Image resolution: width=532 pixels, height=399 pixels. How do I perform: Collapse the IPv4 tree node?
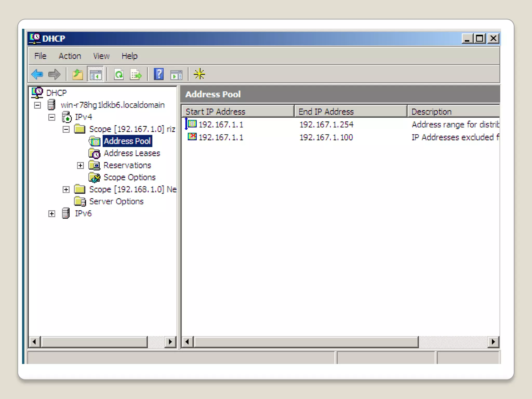52,117
